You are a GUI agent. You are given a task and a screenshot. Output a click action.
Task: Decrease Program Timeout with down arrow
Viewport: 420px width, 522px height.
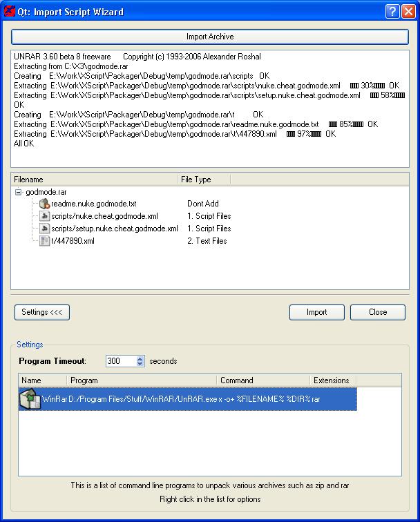coord(140,364)
